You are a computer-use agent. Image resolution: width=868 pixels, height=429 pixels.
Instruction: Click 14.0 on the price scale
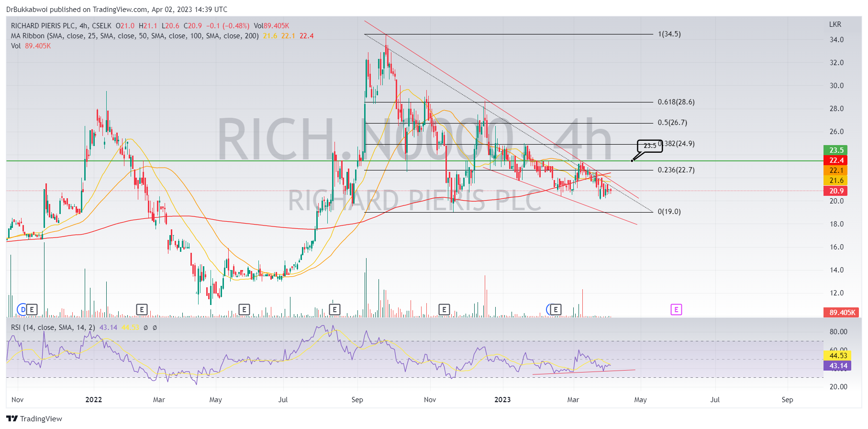click(x=836, y=270)
